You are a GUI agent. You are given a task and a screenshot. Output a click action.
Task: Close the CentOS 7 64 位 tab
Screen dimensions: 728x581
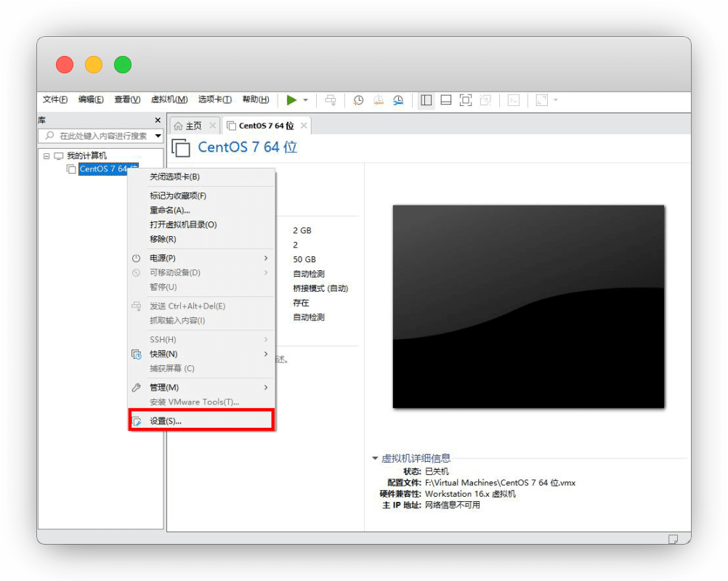(304, 126)
